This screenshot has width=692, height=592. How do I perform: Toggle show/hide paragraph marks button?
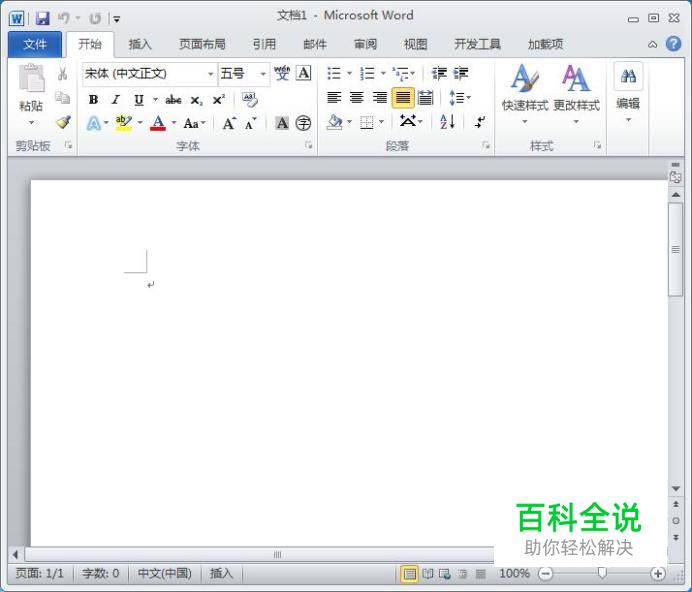pos(480,122)
